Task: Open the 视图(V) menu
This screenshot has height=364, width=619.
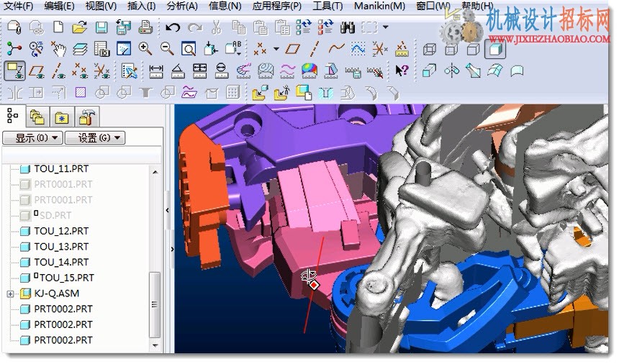Action: [101, 6]
